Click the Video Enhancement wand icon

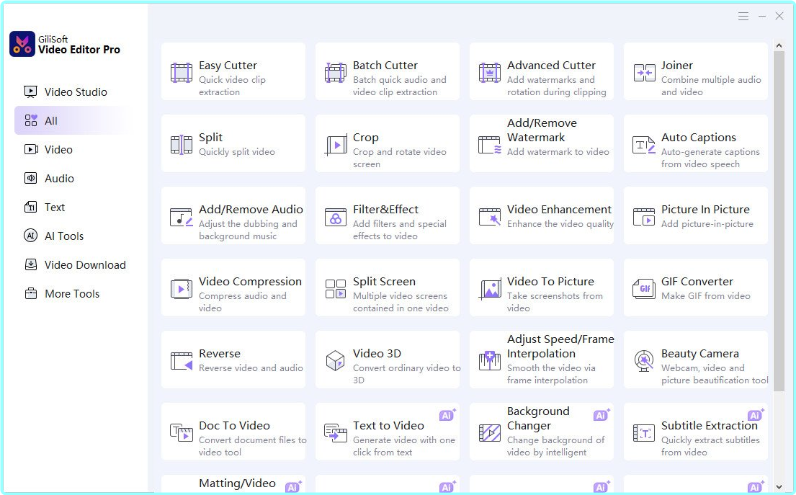[x=490, y=217]
